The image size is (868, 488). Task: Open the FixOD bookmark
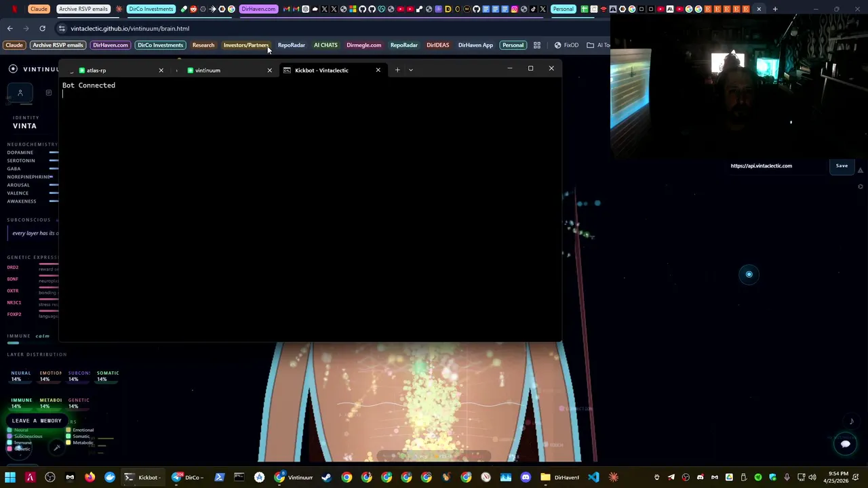[x=566, y=45]
